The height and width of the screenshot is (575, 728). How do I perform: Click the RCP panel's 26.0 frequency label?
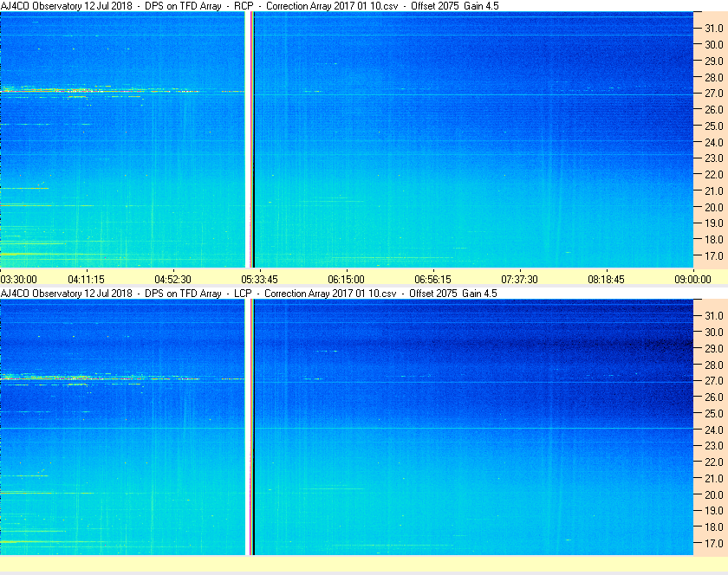pos(714,109)
